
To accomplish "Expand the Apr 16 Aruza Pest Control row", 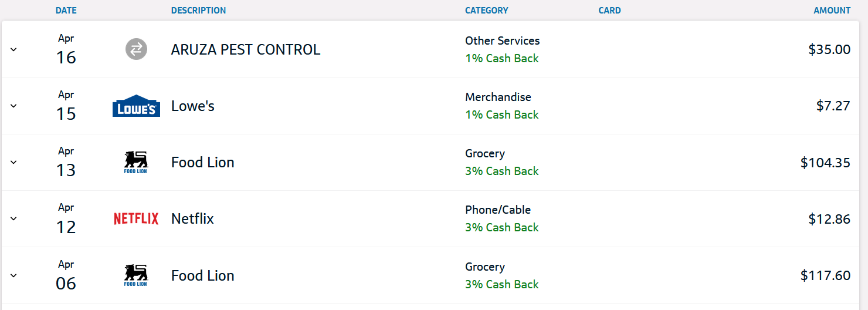I will 14,50.
